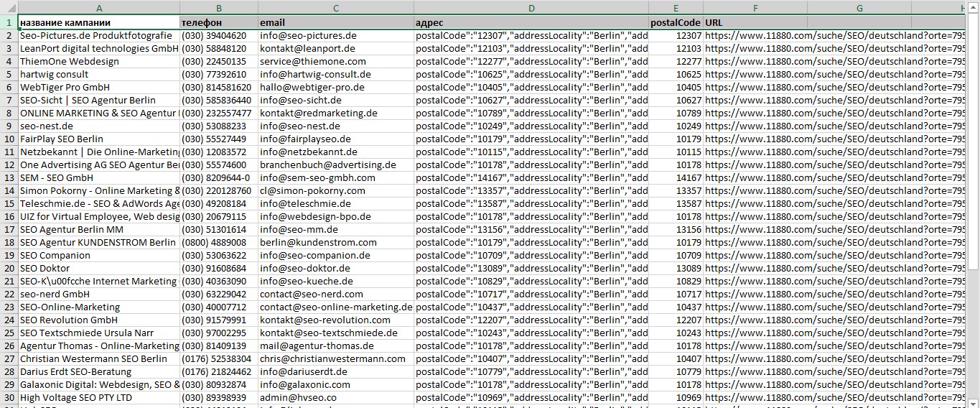The image size is (980, 408).
Task: Click the 'название кампании' header cell
Action: point(98,22)
